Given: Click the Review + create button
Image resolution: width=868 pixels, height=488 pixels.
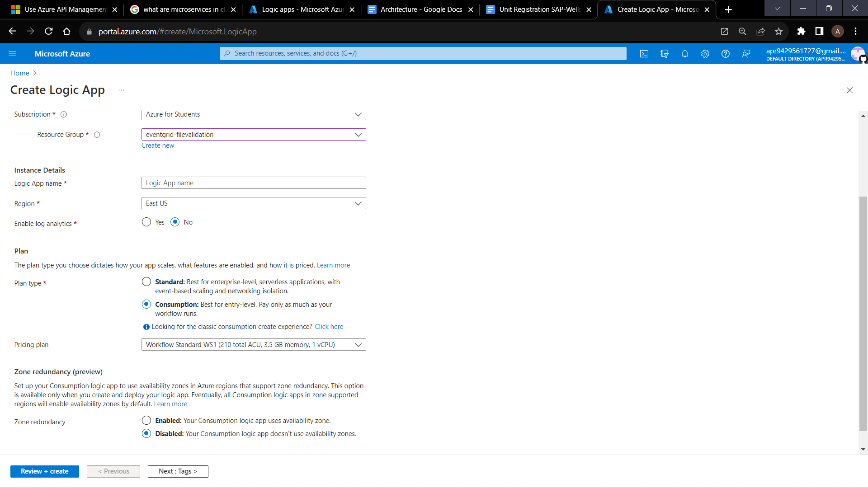Looking at the screenshot, I should coord(44,471).
